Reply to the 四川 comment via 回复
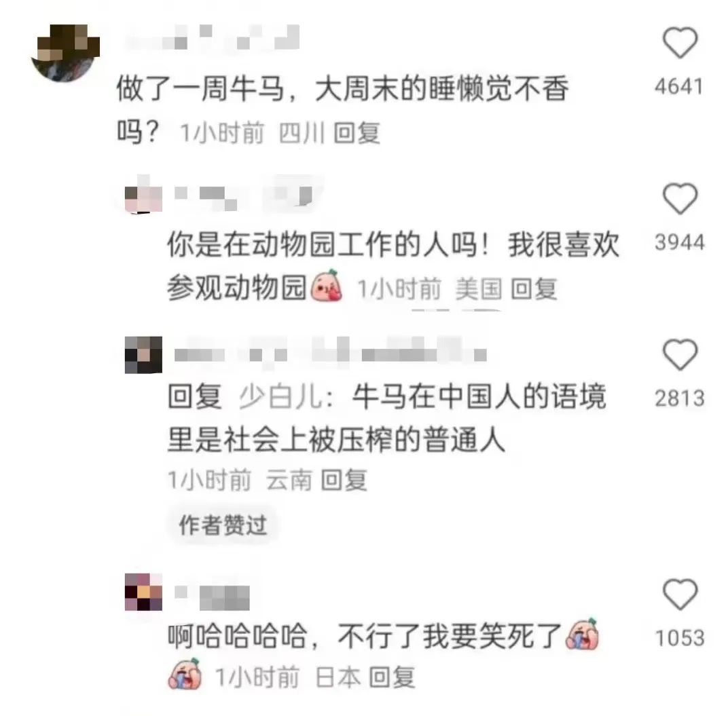The width and height of the screenshot is (728, 716). click(357, 133)
